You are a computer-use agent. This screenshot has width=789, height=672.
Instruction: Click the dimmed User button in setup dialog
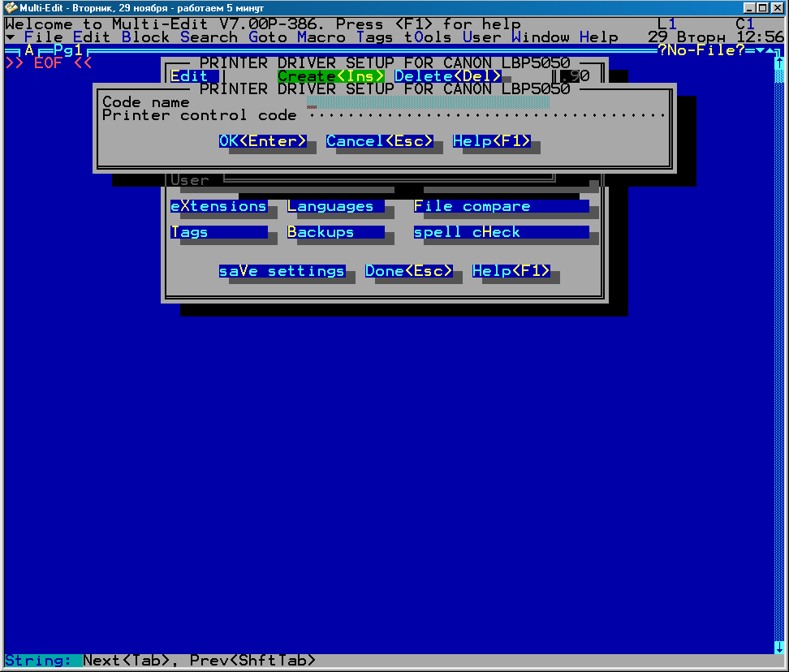coord(190,180)
